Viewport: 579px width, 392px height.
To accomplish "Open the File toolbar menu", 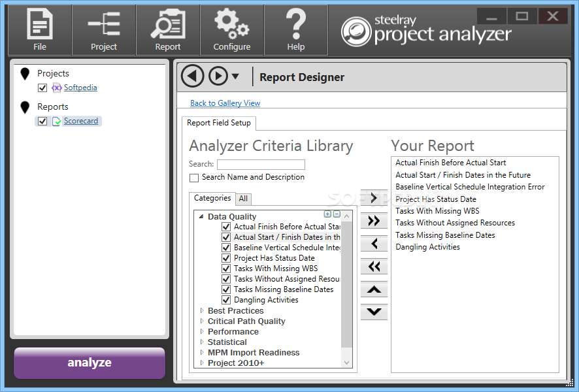I will point(40,30).
